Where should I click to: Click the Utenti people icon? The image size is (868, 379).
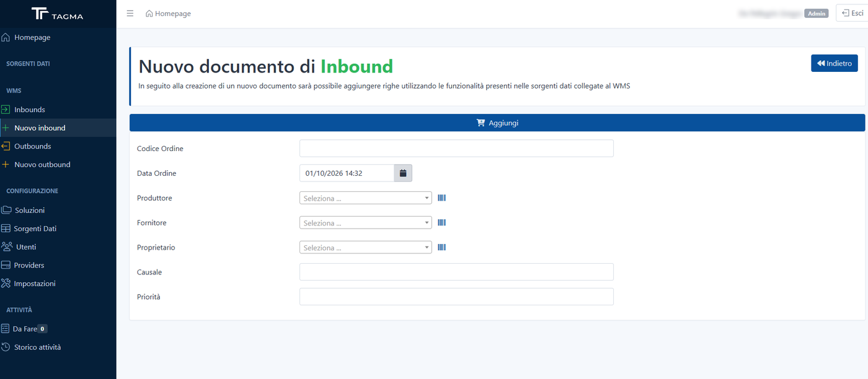(7, 246)
